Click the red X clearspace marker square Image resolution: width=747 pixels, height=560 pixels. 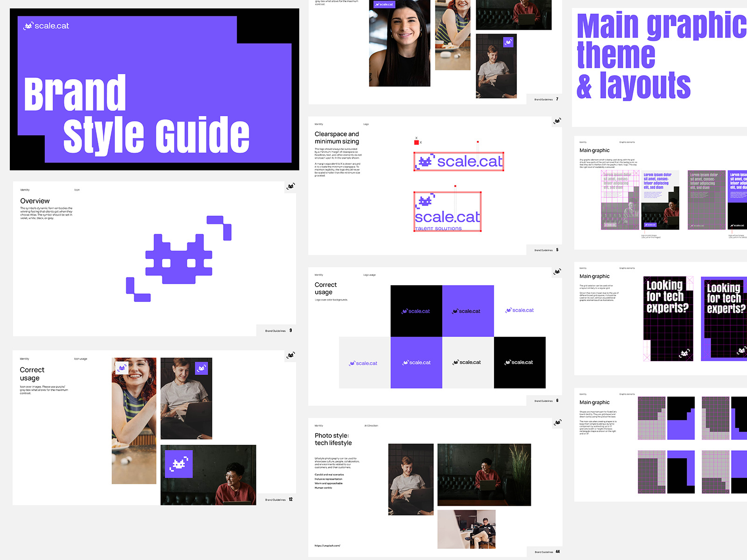[x=416, y=142]
